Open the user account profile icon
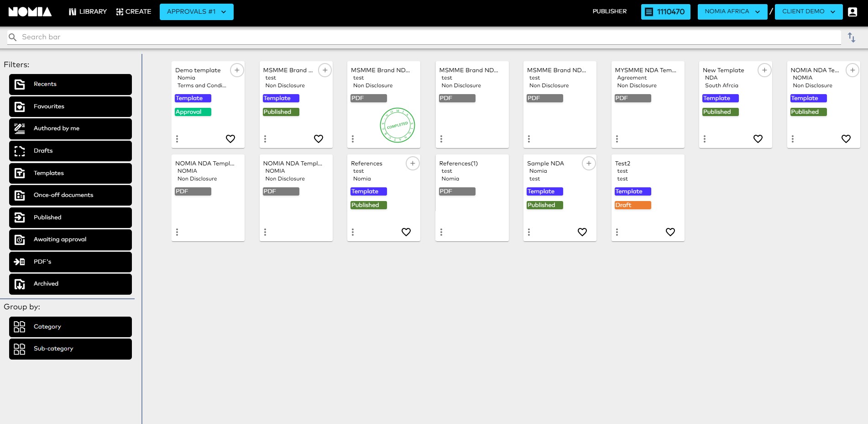 pos(852,12)
